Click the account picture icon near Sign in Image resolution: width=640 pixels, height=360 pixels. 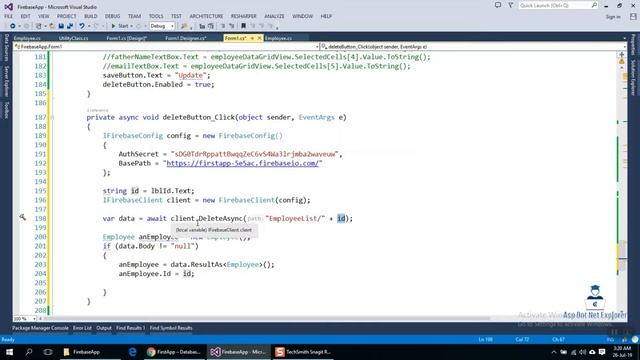click(633, 16)
